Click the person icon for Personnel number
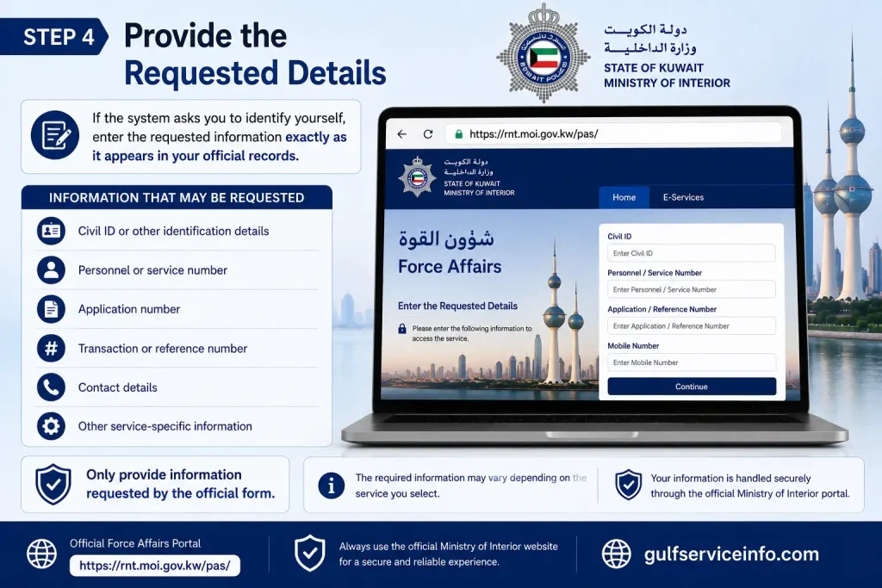This screenshot has height=588, width=882. click(x=51, y=269)
